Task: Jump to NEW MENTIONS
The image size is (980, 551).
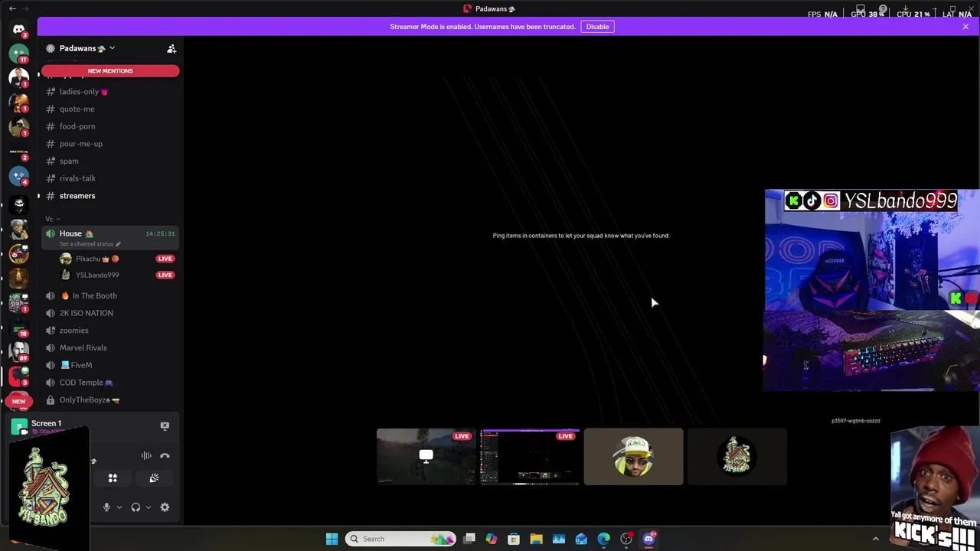Action: pos(110,70)
